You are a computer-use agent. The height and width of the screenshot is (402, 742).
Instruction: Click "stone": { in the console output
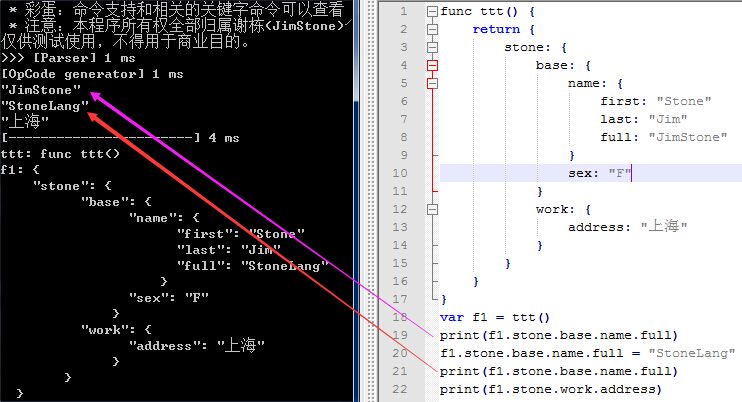tap(72, 186)
